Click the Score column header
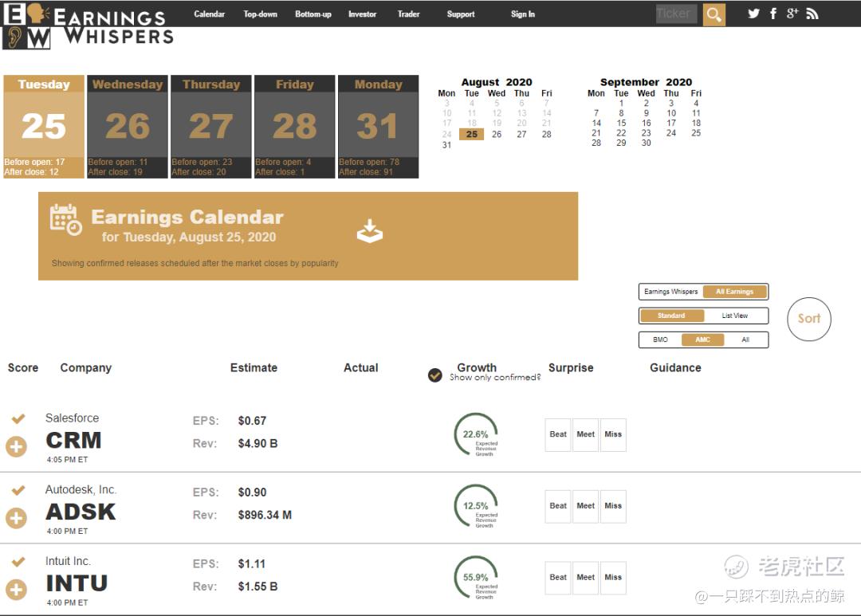 coord(23,368)
